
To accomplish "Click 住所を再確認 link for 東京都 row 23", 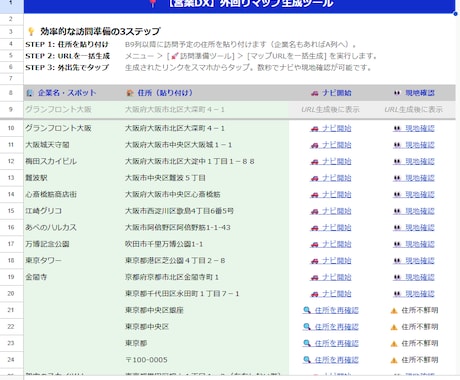I will point(331,343).
